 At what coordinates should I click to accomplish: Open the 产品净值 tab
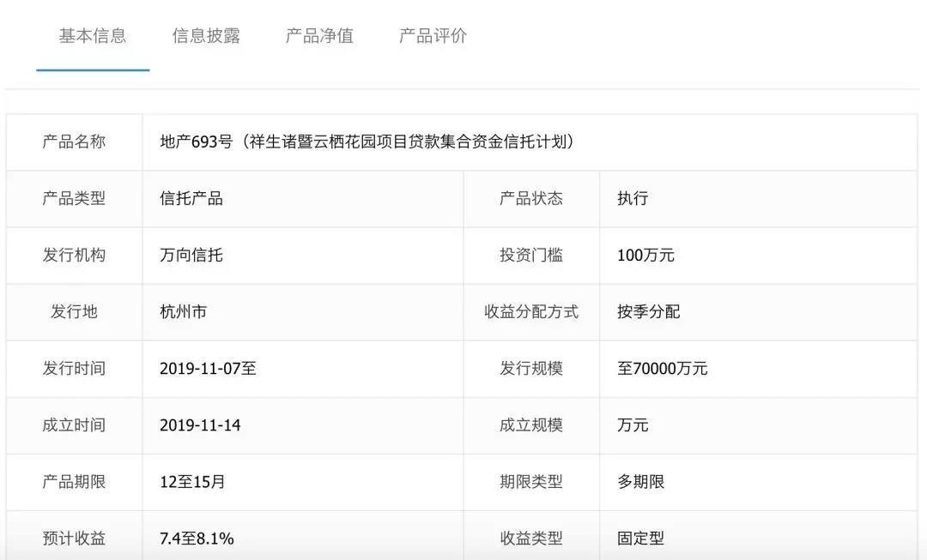319,36
